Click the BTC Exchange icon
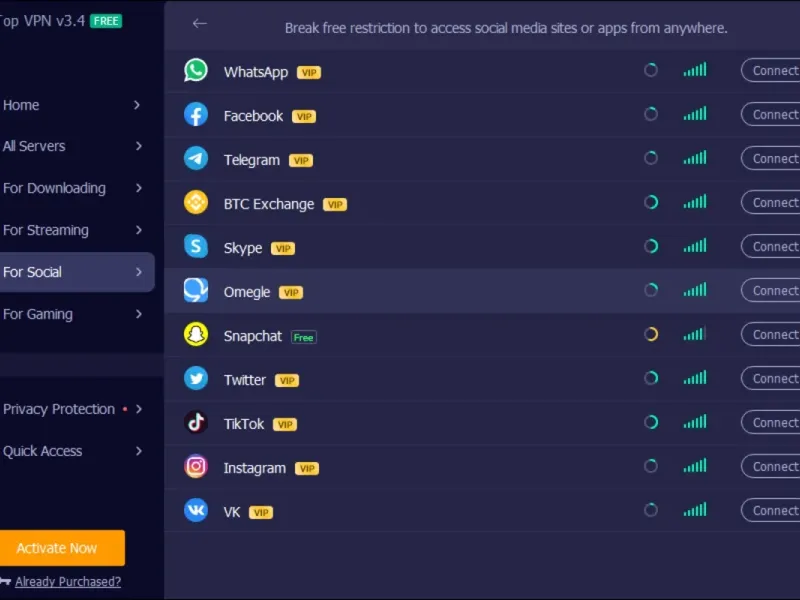Image resolution: width=800 pixels, height=600 pixels. [196, 203]
